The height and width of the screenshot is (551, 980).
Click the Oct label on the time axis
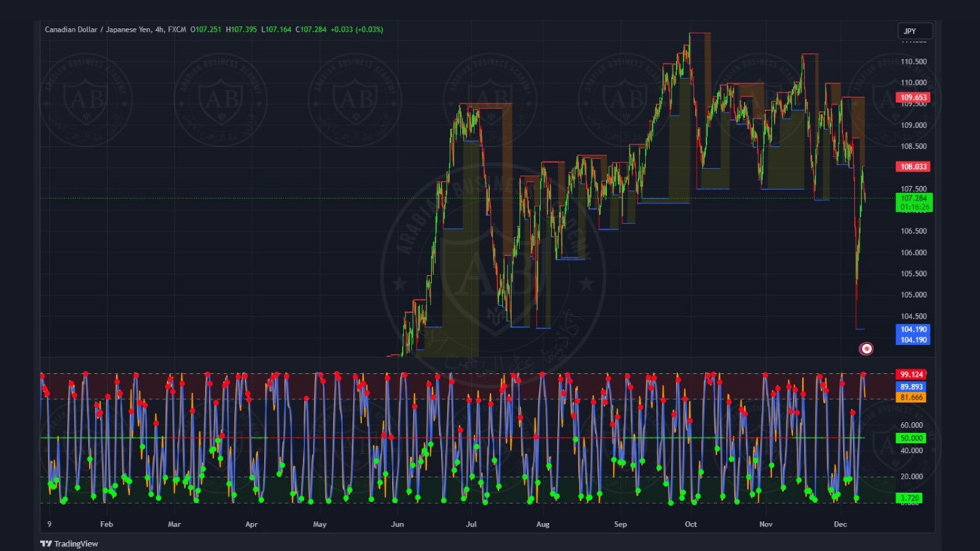[691, 524]
